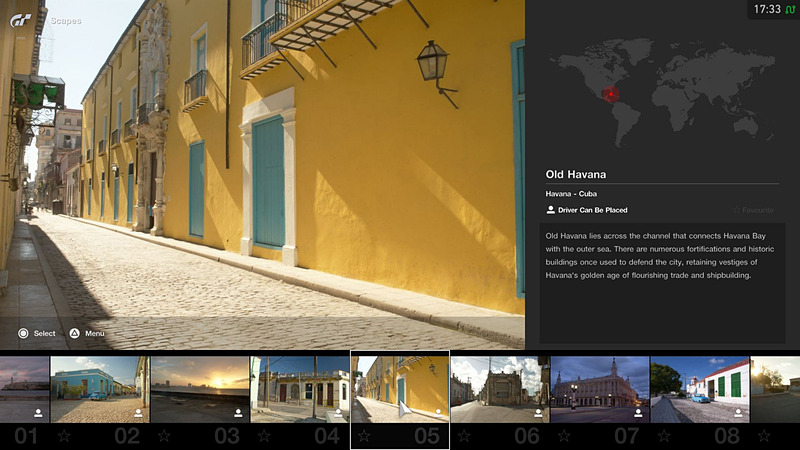Viewport: 800px width, 450px height.
Task: Click driver icon on thumbnail 08
Action: [738, 413]
